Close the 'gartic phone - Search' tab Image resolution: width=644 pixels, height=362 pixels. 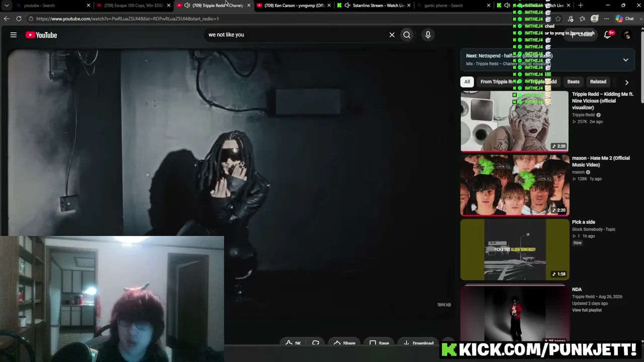(489, 6)
